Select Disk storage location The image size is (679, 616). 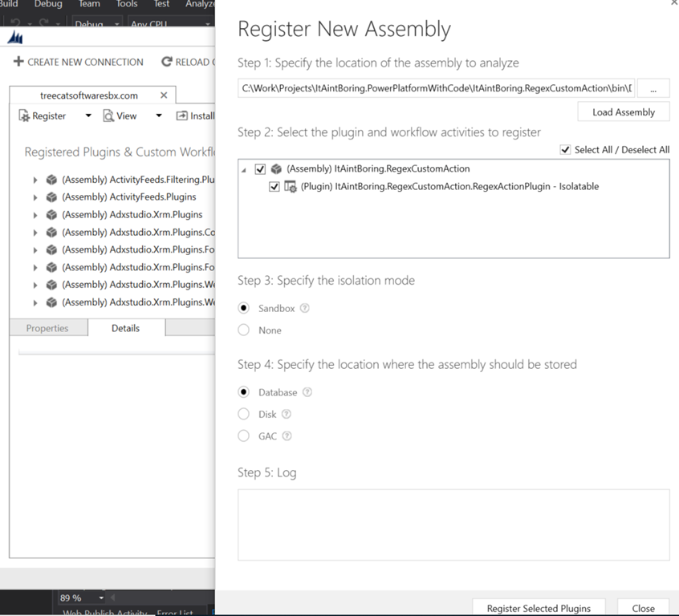(x=244, y=414)
